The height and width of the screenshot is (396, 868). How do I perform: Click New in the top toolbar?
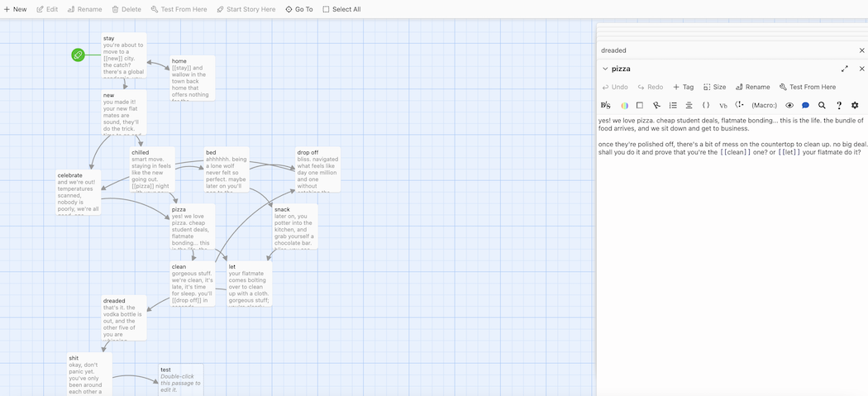coord(15,9)
